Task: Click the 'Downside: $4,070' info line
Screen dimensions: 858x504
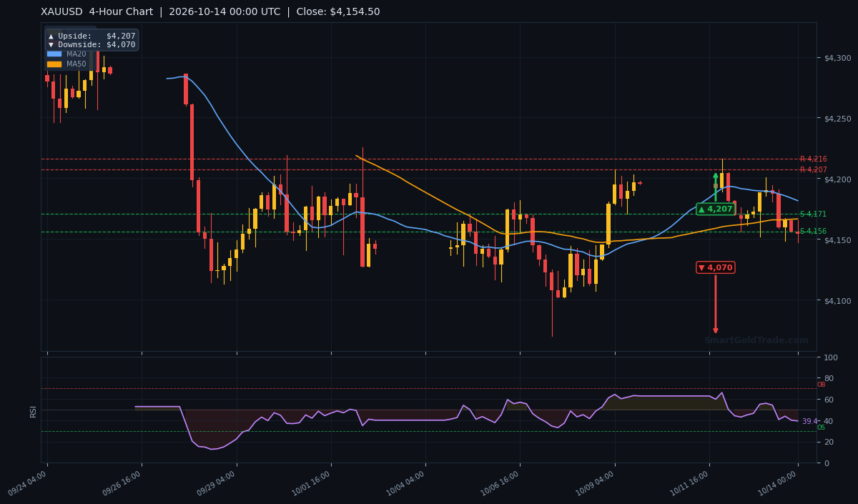Action: pyautogui.click(x=92, y=44)
